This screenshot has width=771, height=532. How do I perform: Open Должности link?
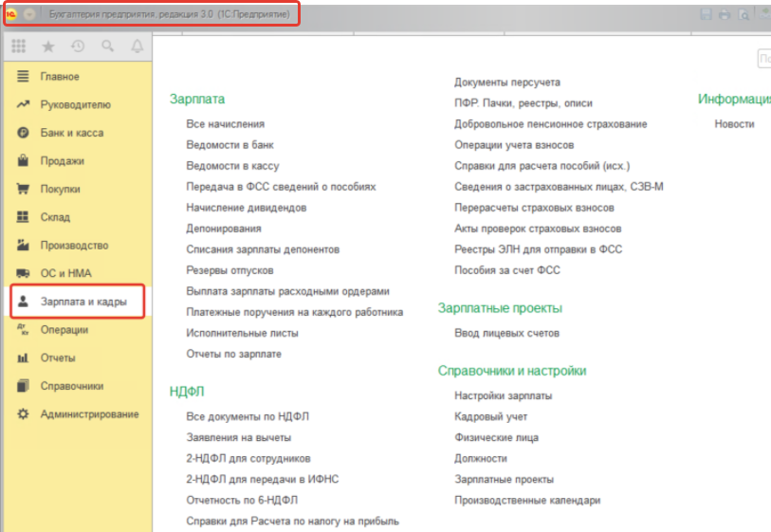pyautogui.click(x=481, y=459)
